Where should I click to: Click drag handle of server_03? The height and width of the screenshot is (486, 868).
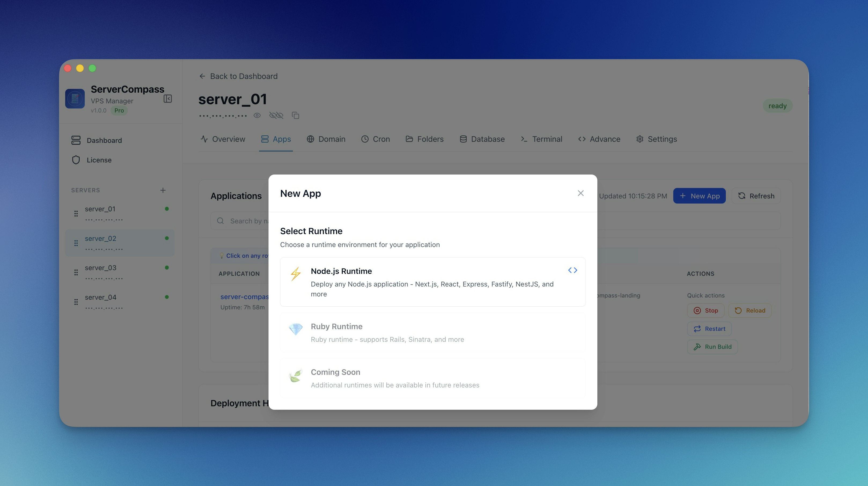[76, 272]
